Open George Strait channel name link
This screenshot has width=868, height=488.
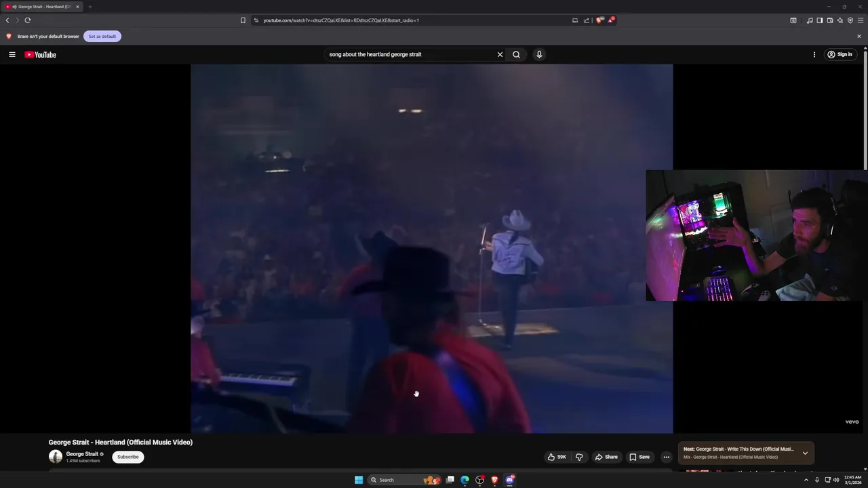82,454
